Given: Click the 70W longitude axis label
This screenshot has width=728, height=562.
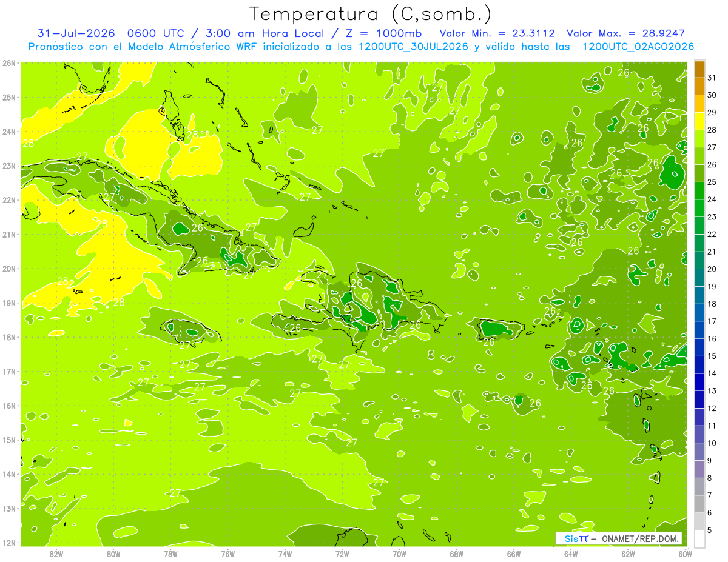Looking at the screenshot, I should [399, 554].
